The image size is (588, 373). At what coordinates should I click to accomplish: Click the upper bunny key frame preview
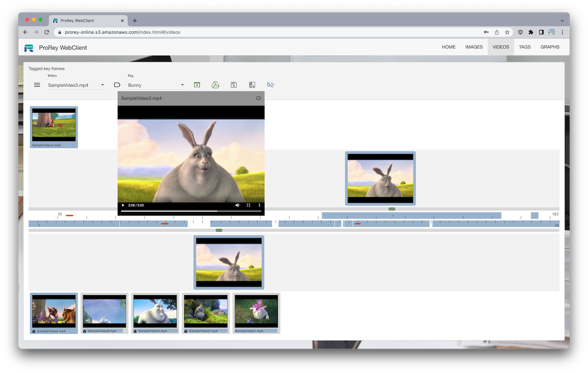(380, 178)
